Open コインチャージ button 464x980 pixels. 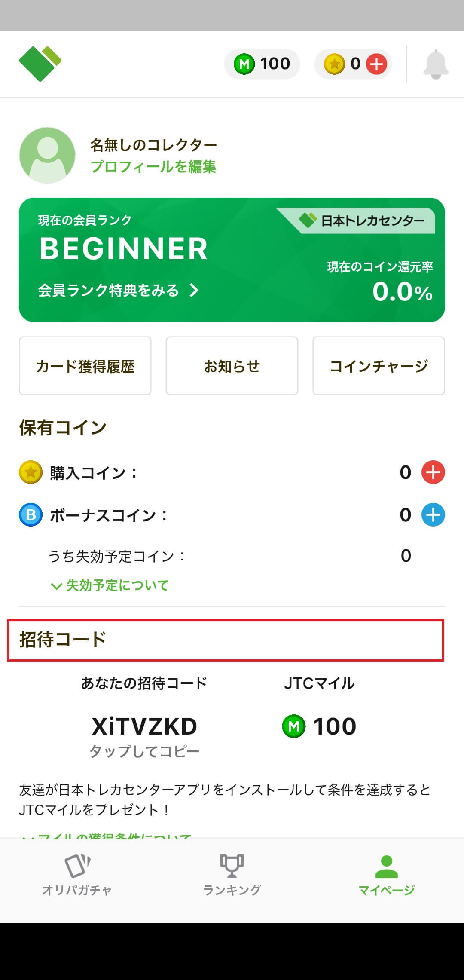tap(379, 366)
